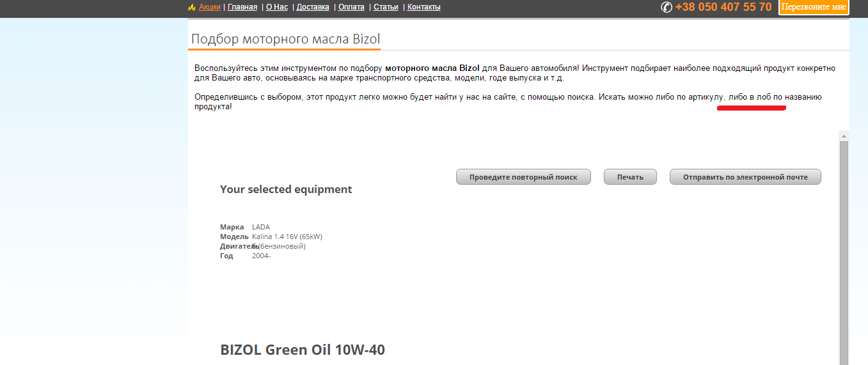
Task: Click Отправить по электронной почте button
Action: (745, 177)
